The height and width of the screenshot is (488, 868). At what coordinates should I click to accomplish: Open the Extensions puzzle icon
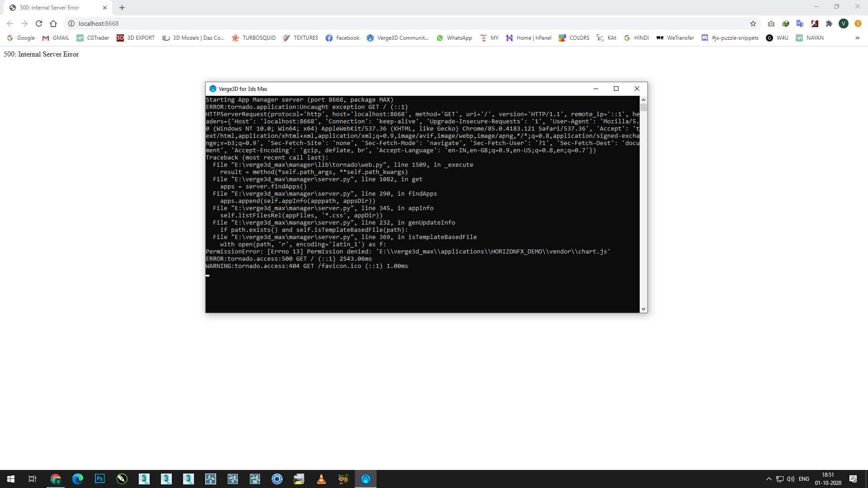click(x=829, y=23)
